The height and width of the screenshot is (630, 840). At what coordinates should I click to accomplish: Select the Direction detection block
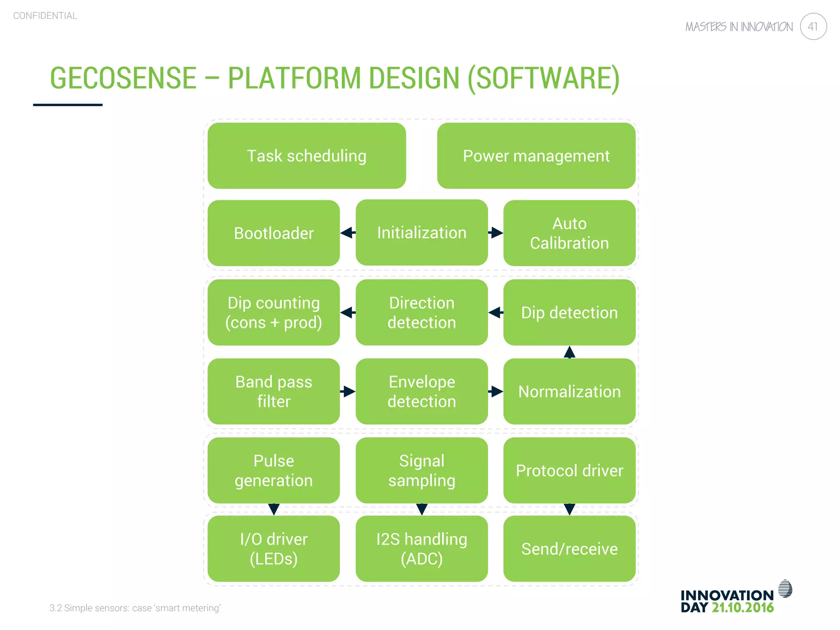[x=422, y=312]
